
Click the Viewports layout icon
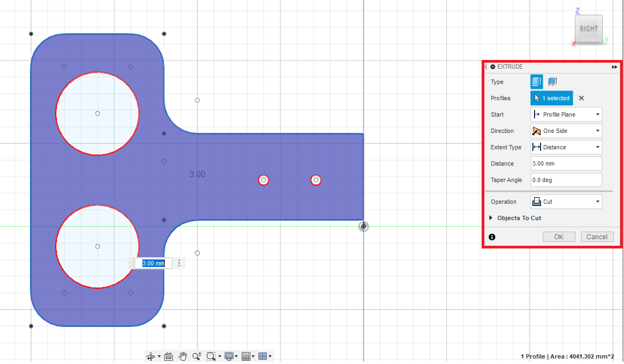pos(263,356)
